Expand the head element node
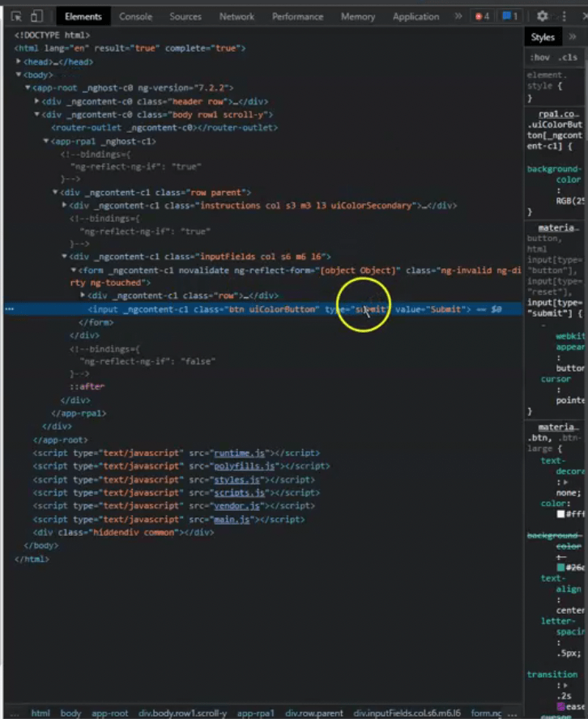The width and height of the screenshot is (588, 719). 19,61
